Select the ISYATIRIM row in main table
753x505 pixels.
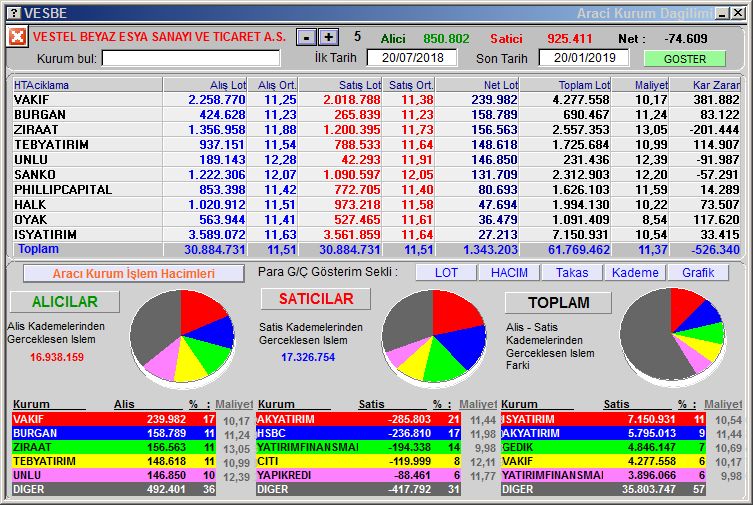point(376,235)
